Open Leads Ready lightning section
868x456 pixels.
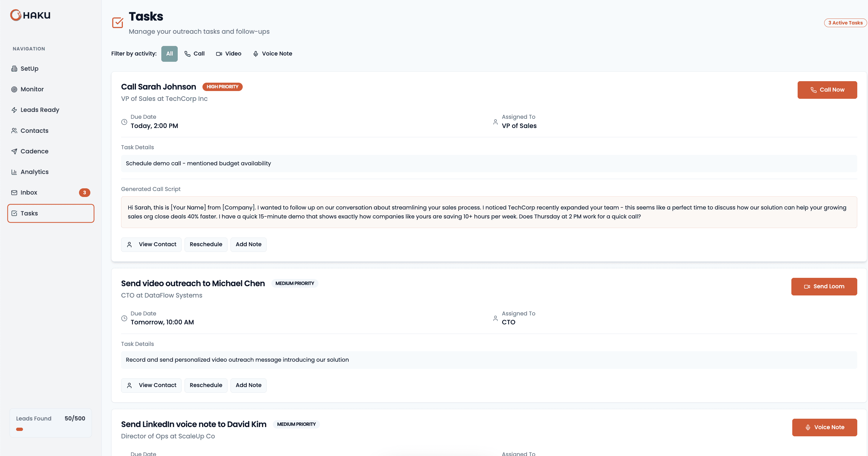coord(39,110)
